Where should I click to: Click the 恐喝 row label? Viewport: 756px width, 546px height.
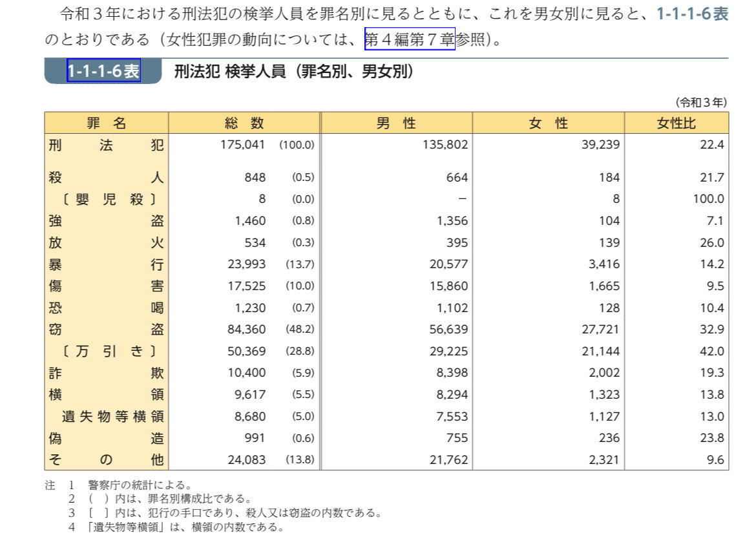(106, 308)
